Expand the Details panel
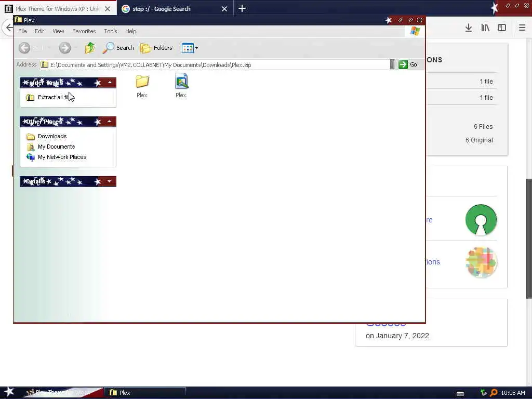Viewport: 532px width, 399px height. coord(110,181)
